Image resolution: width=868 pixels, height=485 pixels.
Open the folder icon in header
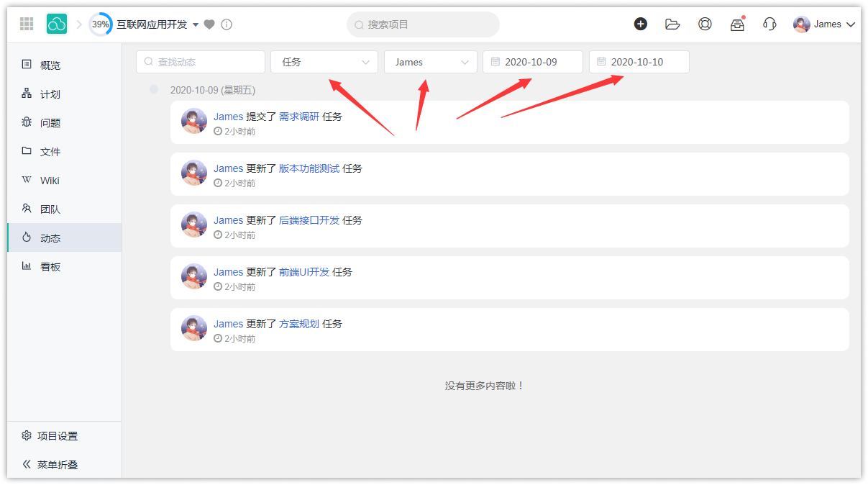[672, 24]
